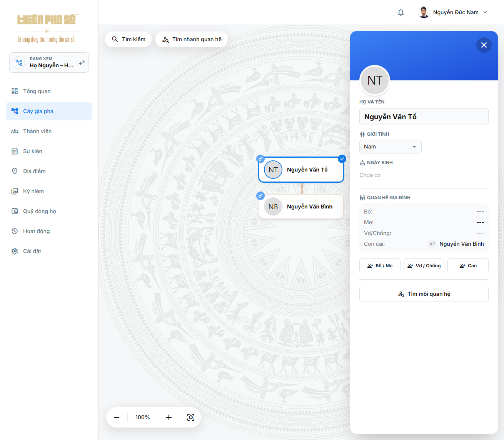Close the member detail panel
The image size is (504, 440).
click(484, 45)
